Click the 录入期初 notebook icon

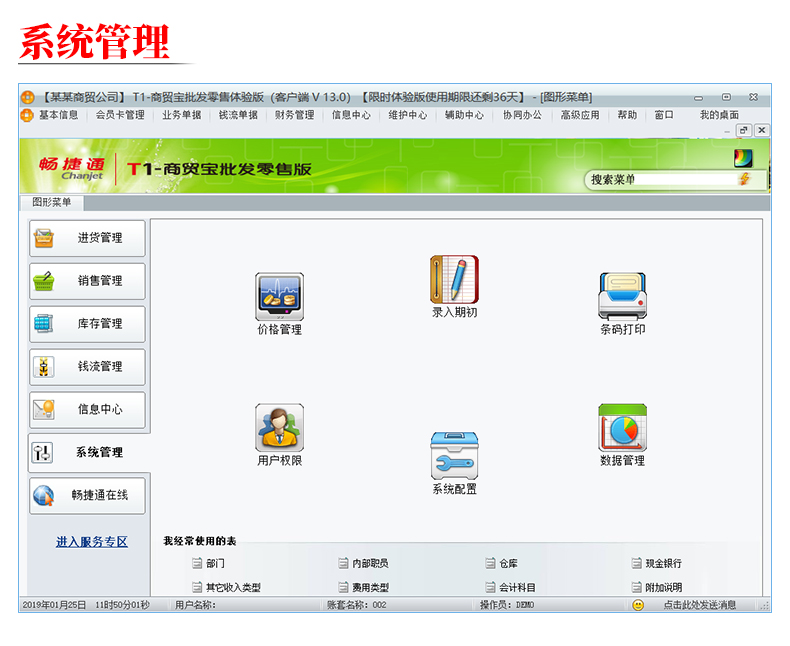[454, 280]
